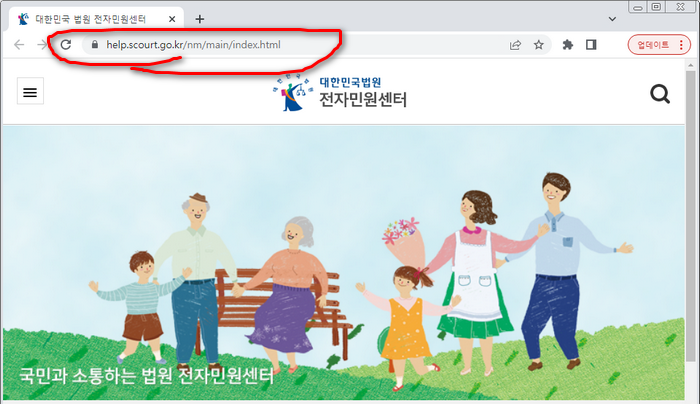Open the extensions puzzle icon
The image size is (700, 404).
pos(567,45)
